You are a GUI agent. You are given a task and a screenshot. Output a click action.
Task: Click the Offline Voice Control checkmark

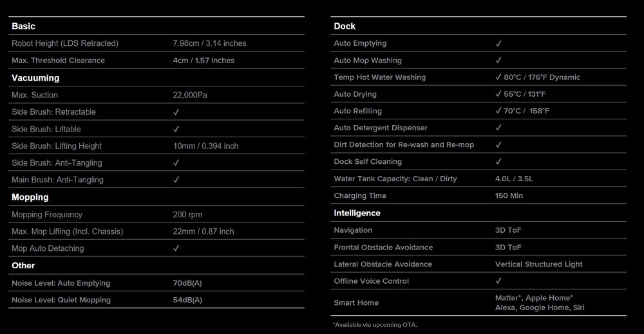pyautogui.click(x=498, y=281)
